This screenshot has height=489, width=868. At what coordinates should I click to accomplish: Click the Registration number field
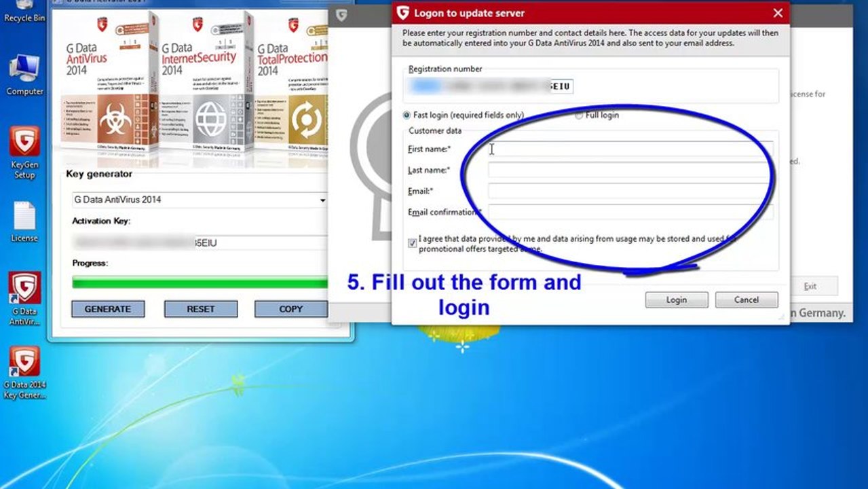click(x=490, y=86)
